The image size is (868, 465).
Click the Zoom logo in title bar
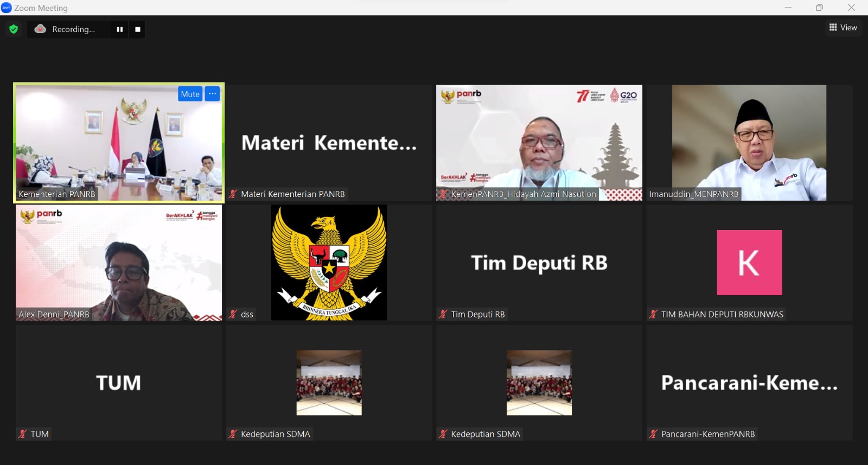[7, 8]
